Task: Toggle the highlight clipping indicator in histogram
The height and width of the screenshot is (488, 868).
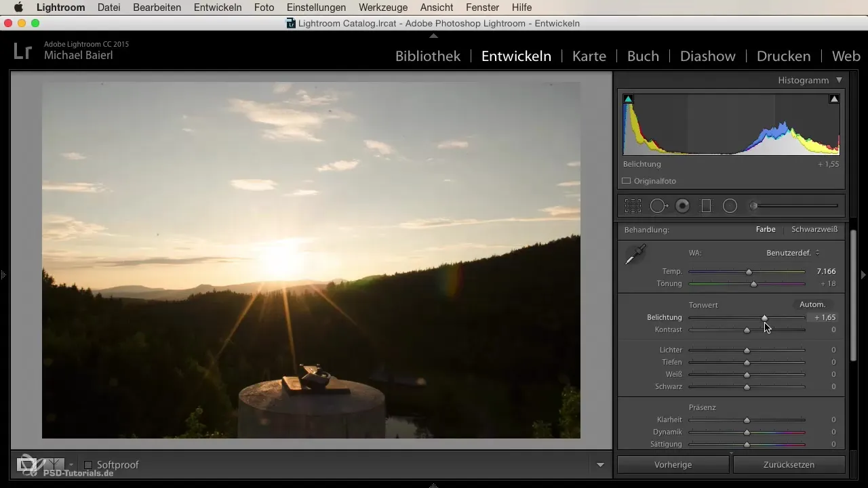Action: click(834, 99)
